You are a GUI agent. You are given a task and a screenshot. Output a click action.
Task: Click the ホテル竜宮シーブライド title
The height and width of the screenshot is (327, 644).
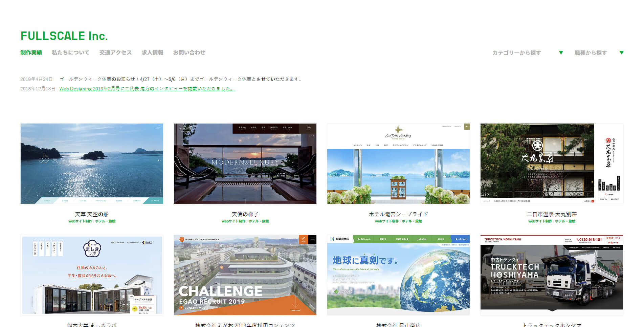click(x=398, y=214)
